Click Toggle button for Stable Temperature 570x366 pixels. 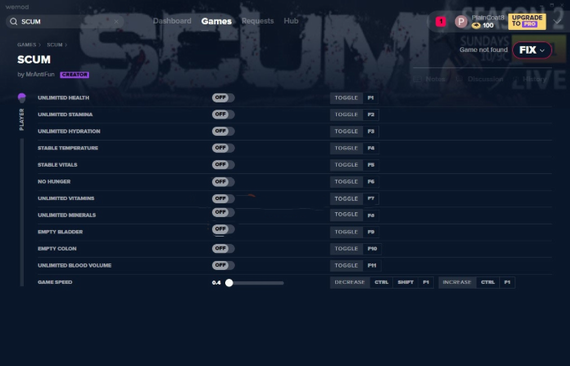346,148
